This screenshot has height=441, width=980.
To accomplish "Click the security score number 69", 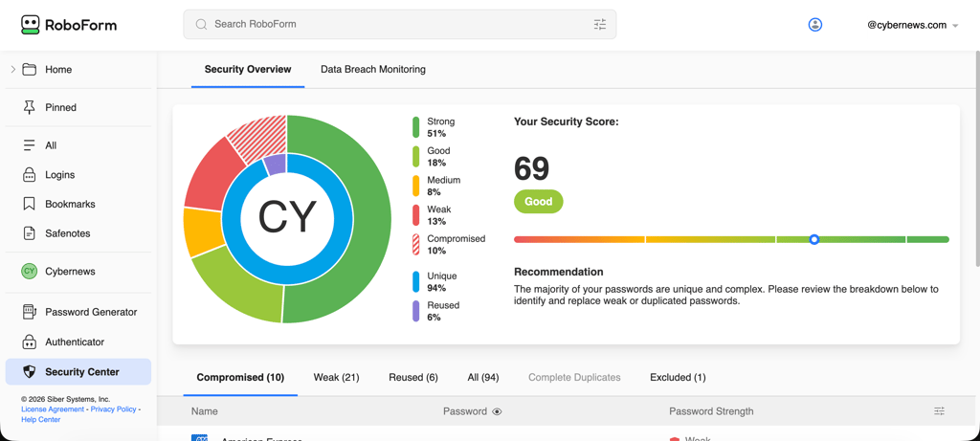I will (x=532, y=168).
